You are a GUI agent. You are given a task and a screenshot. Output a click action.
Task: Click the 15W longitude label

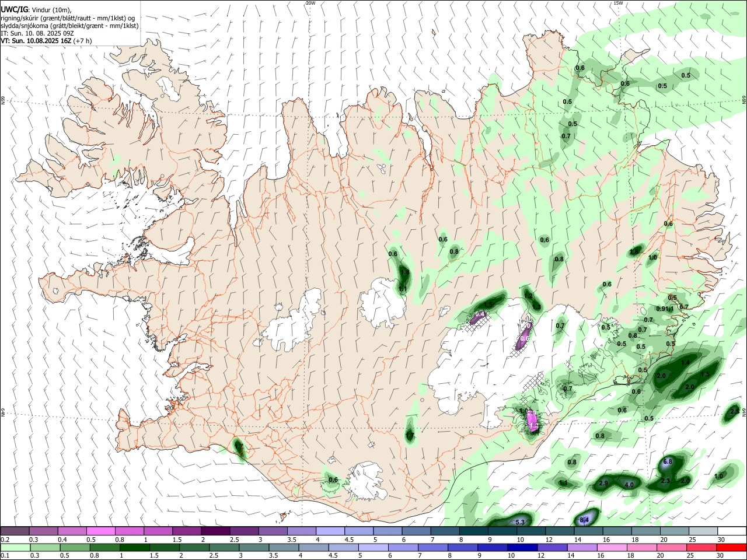click(x=618, y=3)
